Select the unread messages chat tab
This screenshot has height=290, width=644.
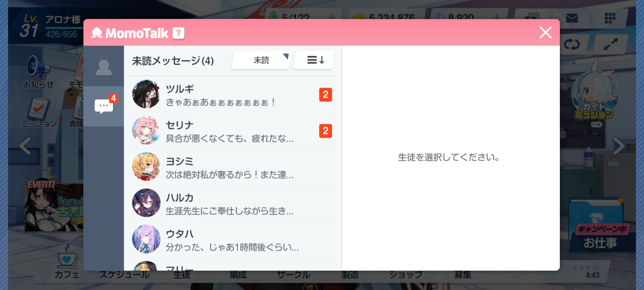click(x=104, y=106)
